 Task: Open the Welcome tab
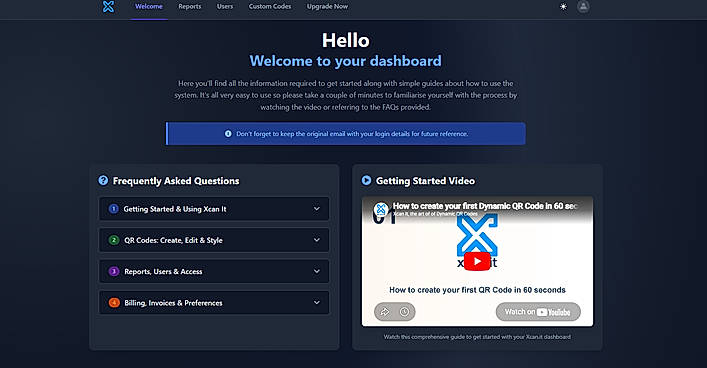coord(149,6)
